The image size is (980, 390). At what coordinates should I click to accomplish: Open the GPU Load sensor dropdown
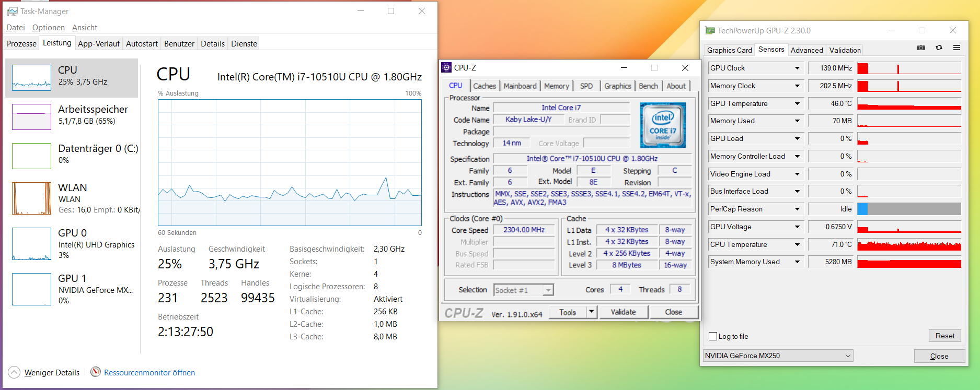797,138
